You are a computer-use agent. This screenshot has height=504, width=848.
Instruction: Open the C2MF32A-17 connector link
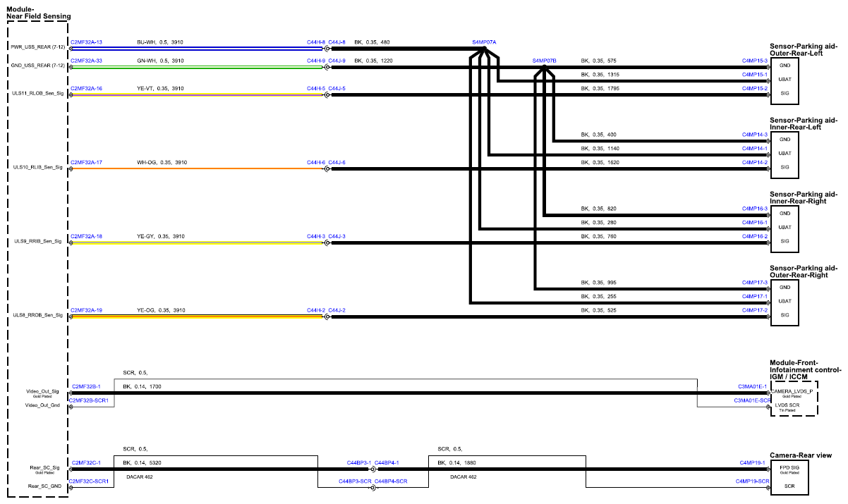87,163
